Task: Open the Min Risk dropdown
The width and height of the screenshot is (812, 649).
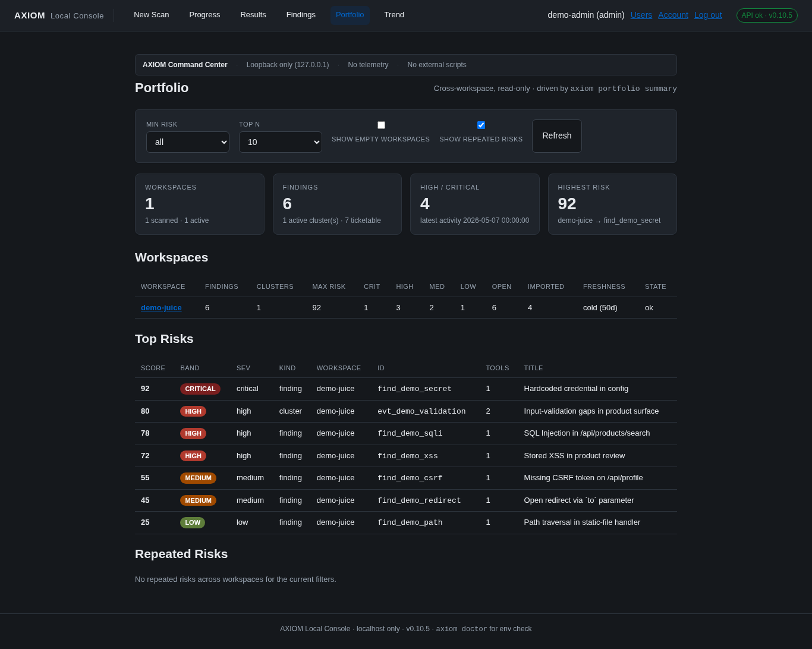Action: coord(188,142)
